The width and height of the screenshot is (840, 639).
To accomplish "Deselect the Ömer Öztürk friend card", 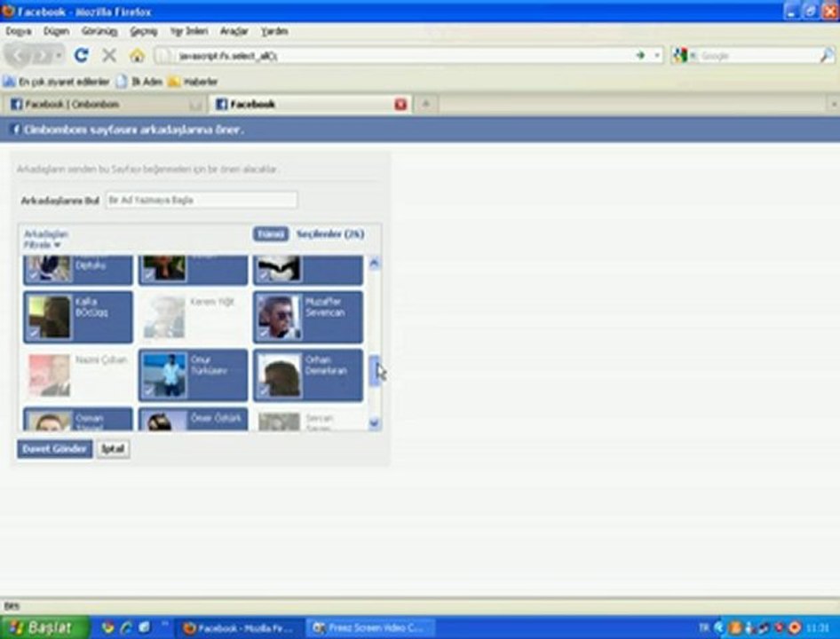I will pos(193,419).
